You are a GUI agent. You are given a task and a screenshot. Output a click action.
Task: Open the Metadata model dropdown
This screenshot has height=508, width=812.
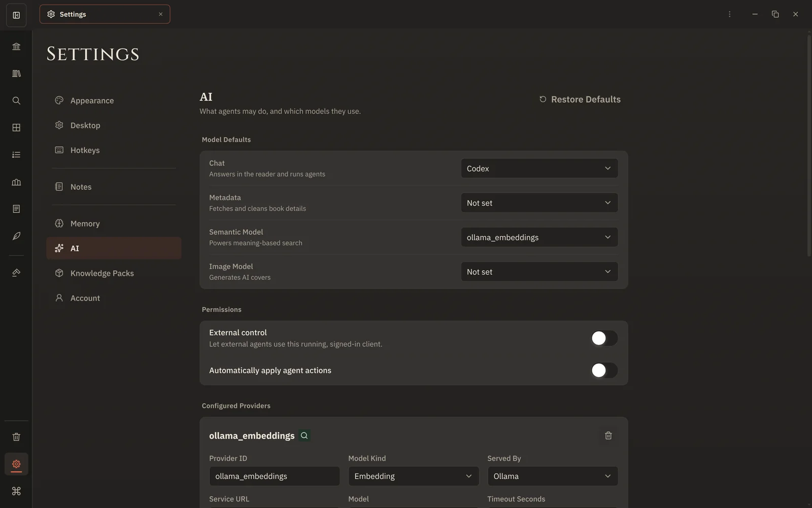(539, 203)
